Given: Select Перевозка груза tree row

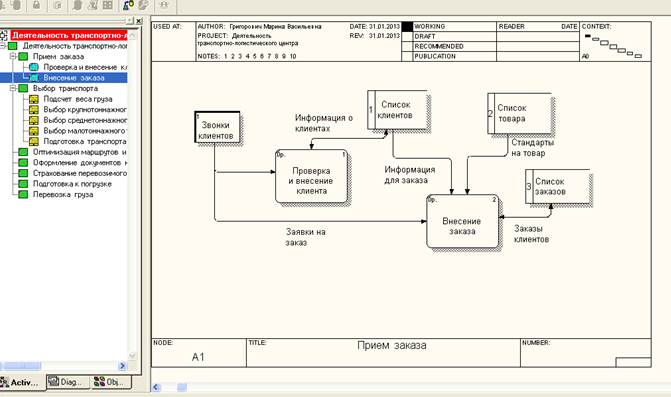Looking at the screenshot, I should point(63,194).
